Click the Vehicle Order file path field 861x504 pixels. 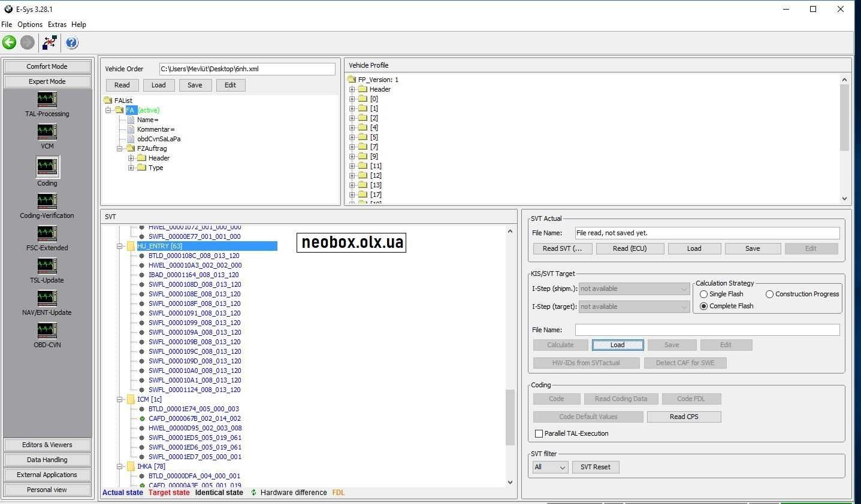(x=247, y=69)
